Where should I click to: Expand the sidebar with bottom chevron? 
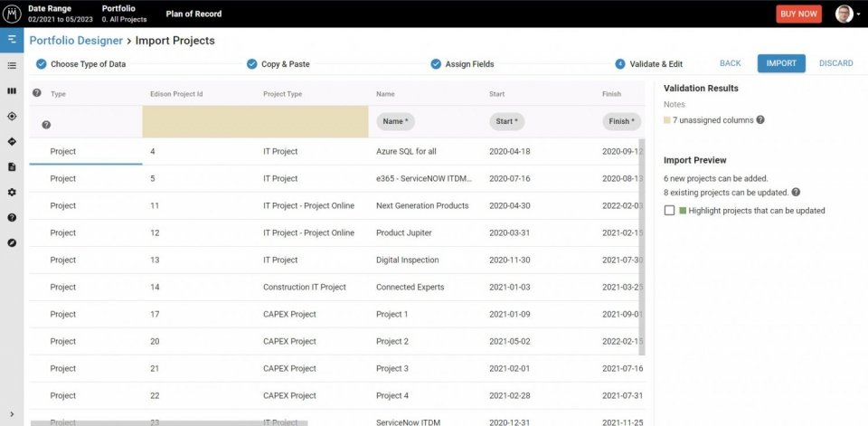12,414
